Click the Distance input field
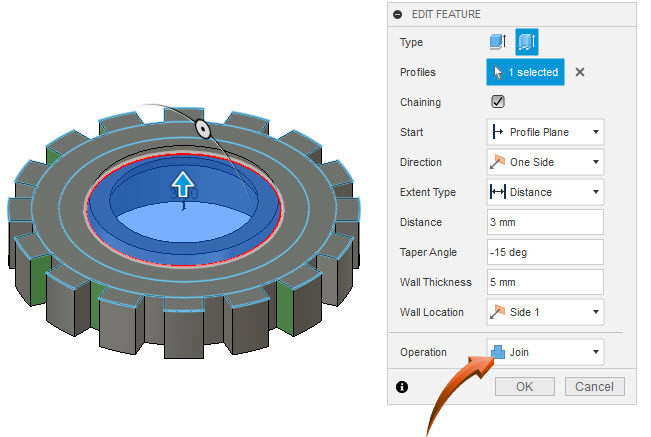 [x=545, y=222]
